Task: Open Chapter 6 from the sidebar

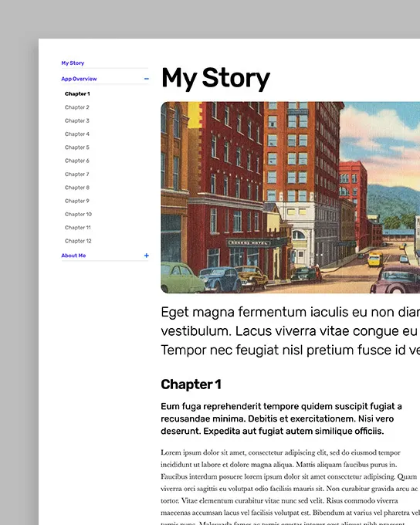Action: pos(77,161)
